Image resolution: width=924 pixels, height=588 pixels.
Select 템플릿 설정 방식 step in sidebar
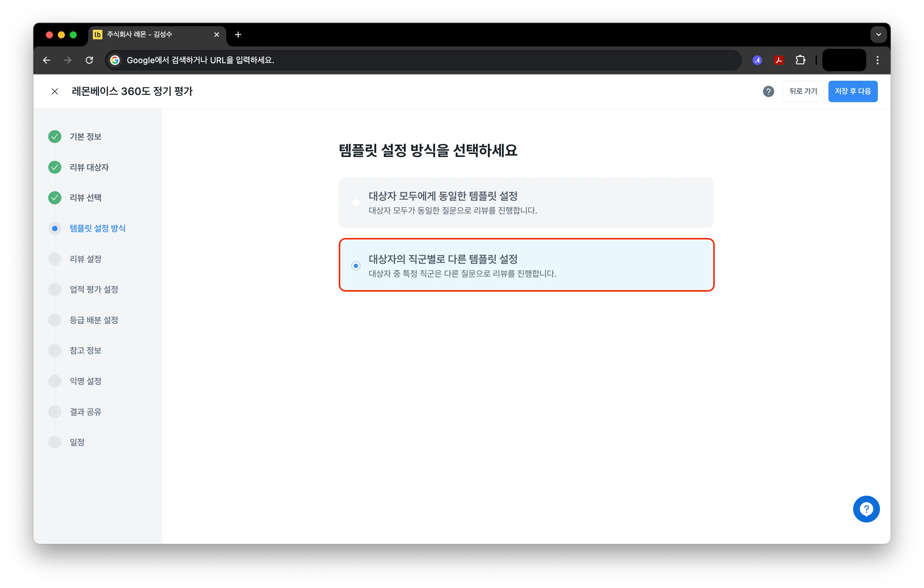(x=97, y=228)
